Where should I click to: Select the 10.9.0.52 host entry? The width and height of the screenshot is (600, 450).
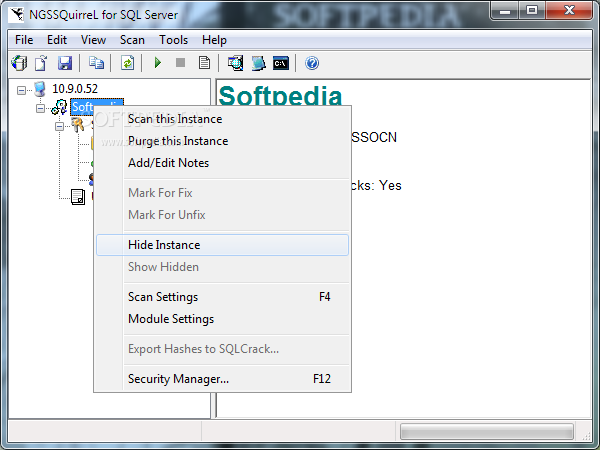pos(75,89)
